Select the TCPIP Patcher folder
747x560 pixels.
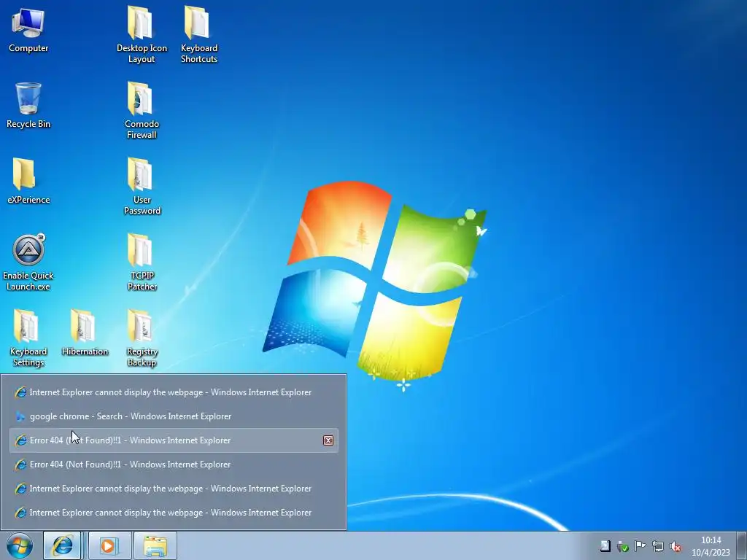pyautogui.click(x=142, y=262)
